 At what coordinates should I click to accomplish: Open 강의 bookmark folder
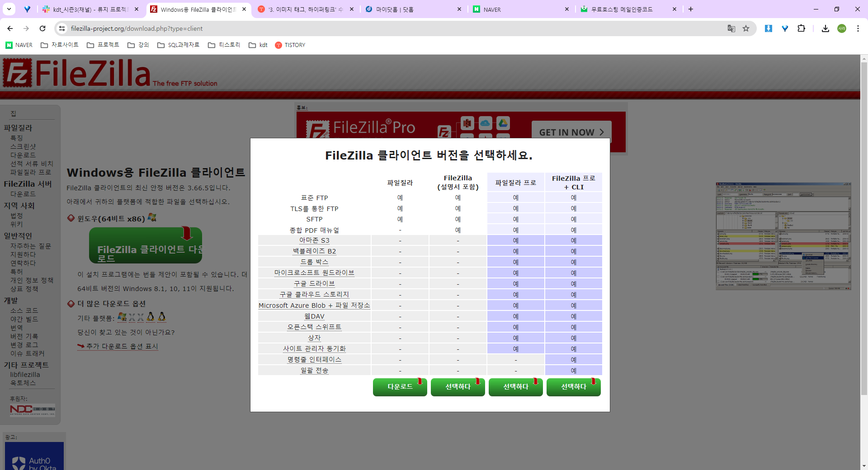coord(138,45)
